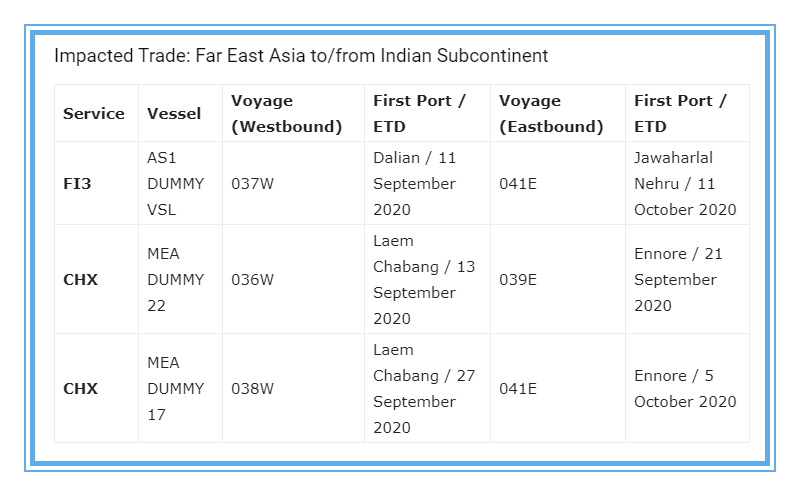Viewport: 800px width, 496px height.
Task: Click the 'Jawaharlal Nehru / 11 October 2020' cell
Action: pyautogui.click(x=685, y=184)
